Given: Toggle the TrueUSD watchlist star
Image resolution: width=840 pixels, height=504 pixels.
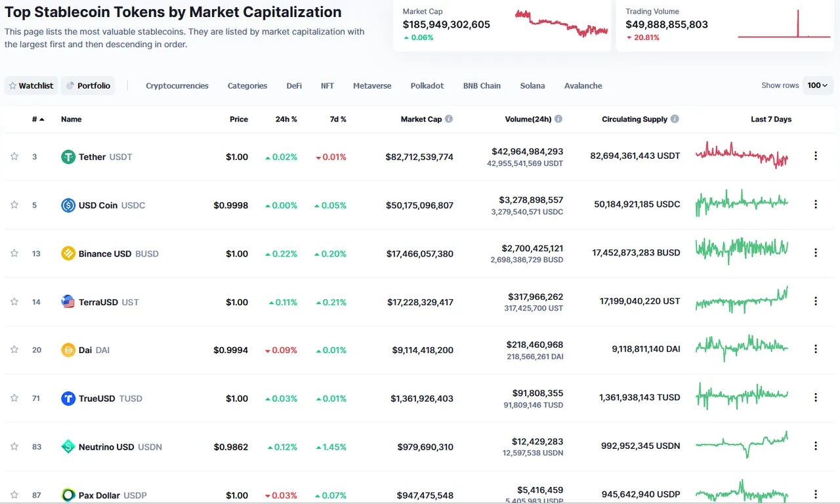Looking at the screenshot, I should tap(14, 398).
